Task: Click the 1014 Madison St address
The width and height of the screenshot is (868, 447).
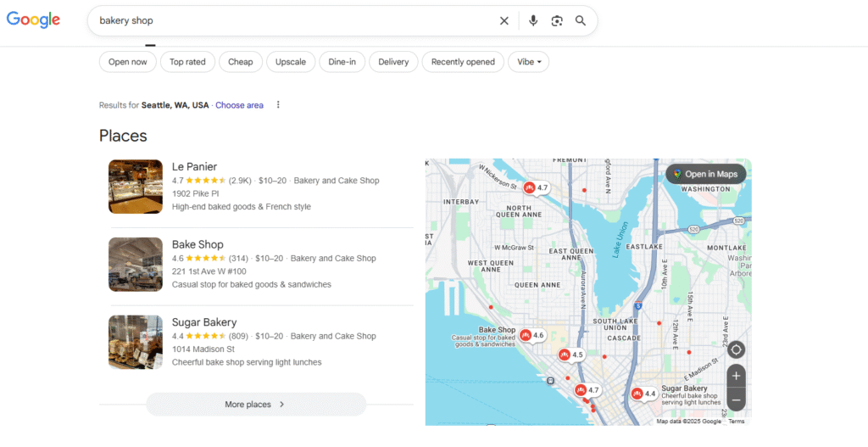Action: pyautogui.click(x=203, y=349)
